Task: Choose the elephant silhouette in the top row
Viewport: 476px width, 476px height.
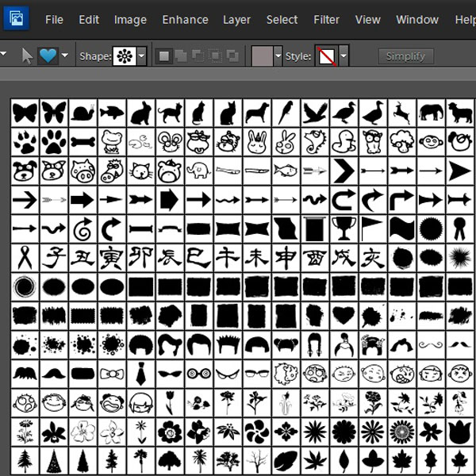Action: click(x=431, y=112)
